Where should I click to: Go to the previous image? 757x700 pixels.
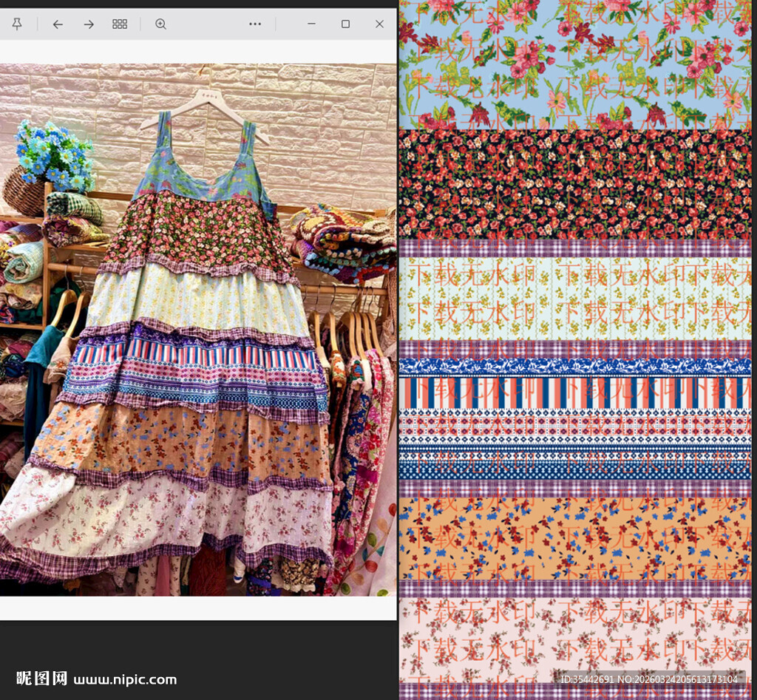click(58, 24)
